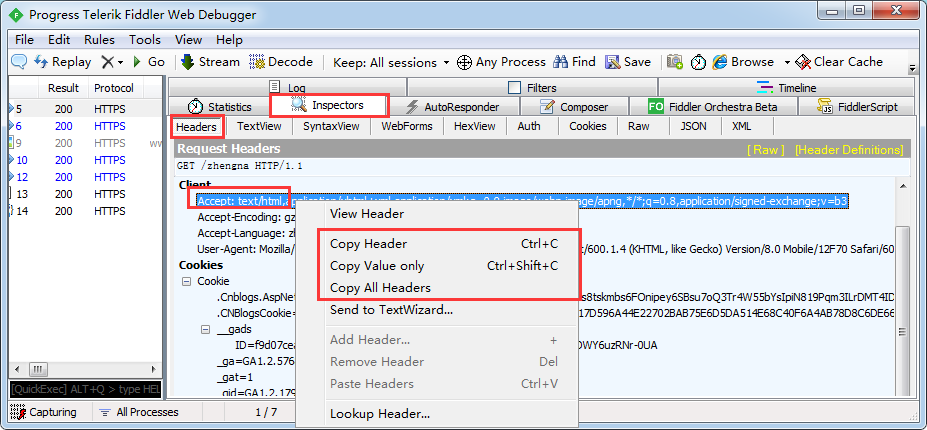Toggle the All Processes filter in status bar

coord(138,412)
